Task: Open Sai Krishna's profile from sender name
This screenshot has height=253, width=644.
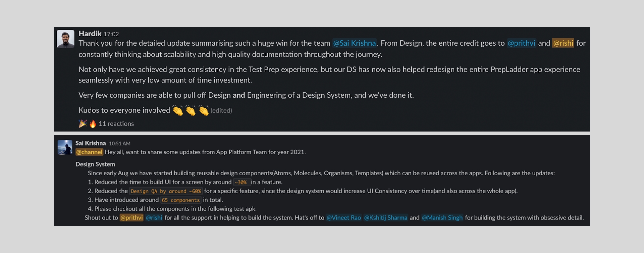Action: point(91,143)
